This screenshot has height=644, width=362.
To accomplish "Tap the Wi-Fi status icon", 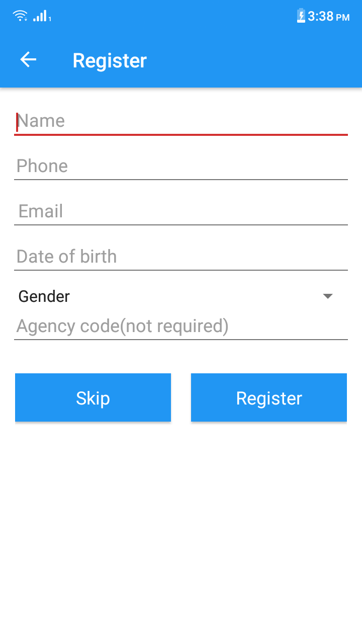I will 20,16.
